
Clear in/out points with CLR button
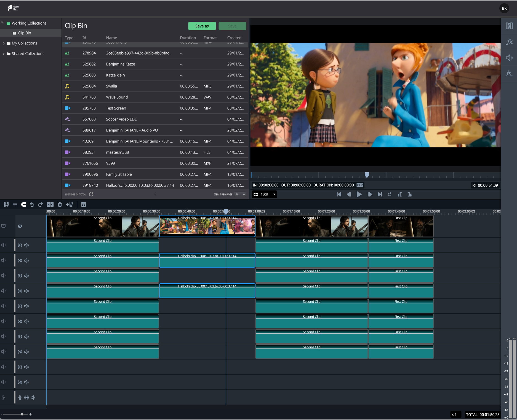point(360,185)
